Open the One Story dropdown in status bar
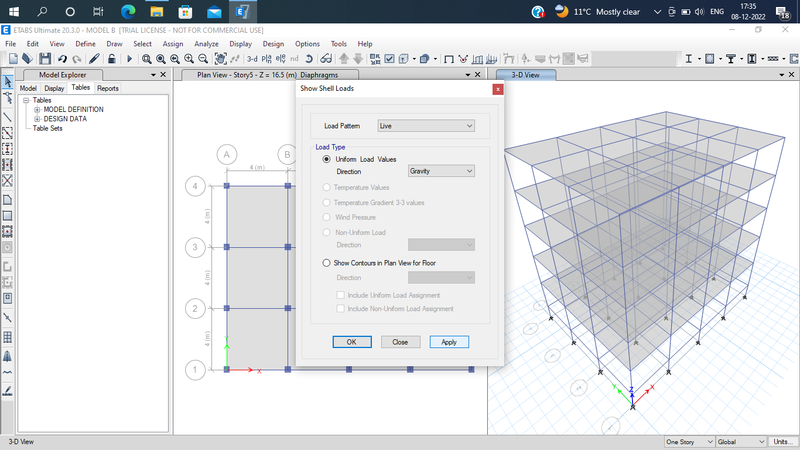 tap(689, 442)
